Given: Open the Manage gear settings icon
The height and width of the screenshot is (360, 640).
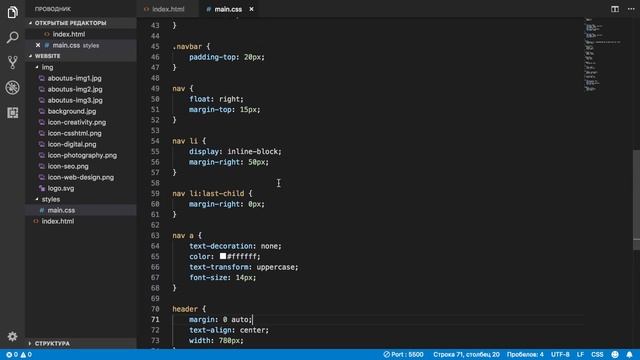Looking at the screenshot, I should [x=12, y=336].
